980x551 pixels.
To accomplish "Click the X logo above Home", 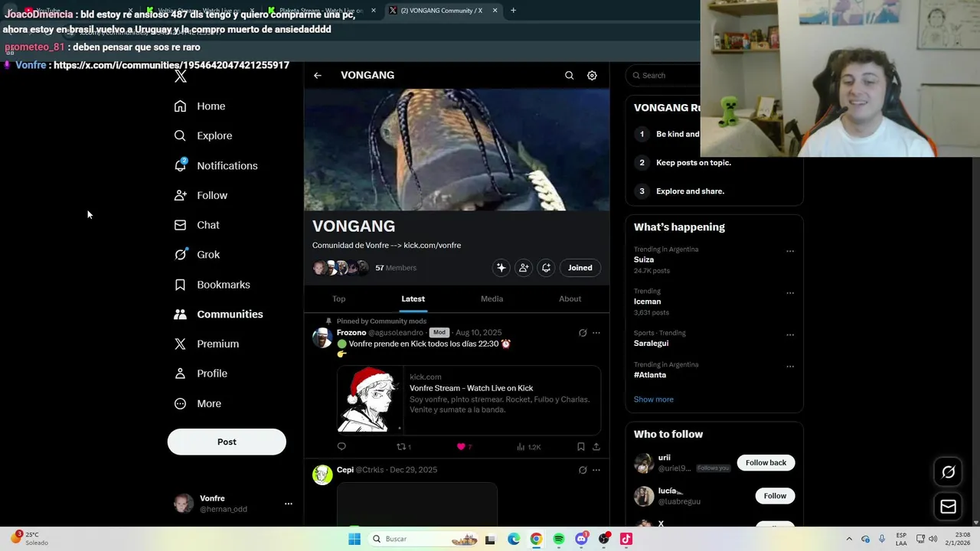I will click(181, 76).
